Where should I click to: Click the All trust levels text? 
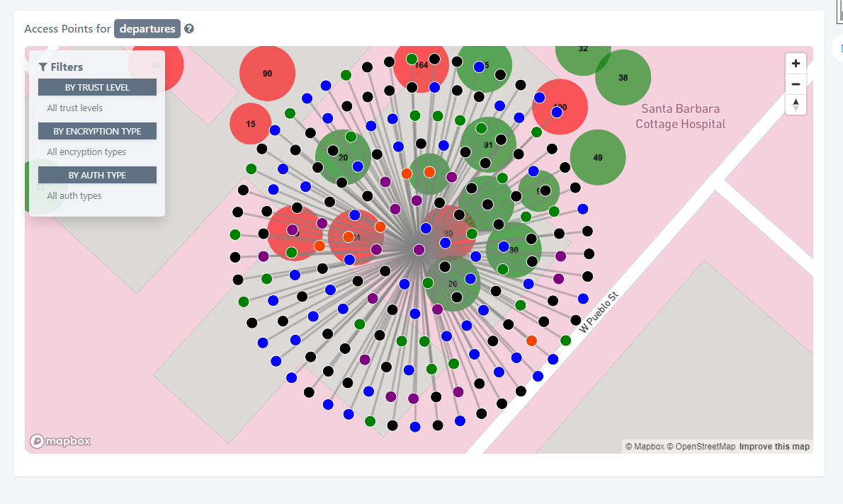[74, 108]
